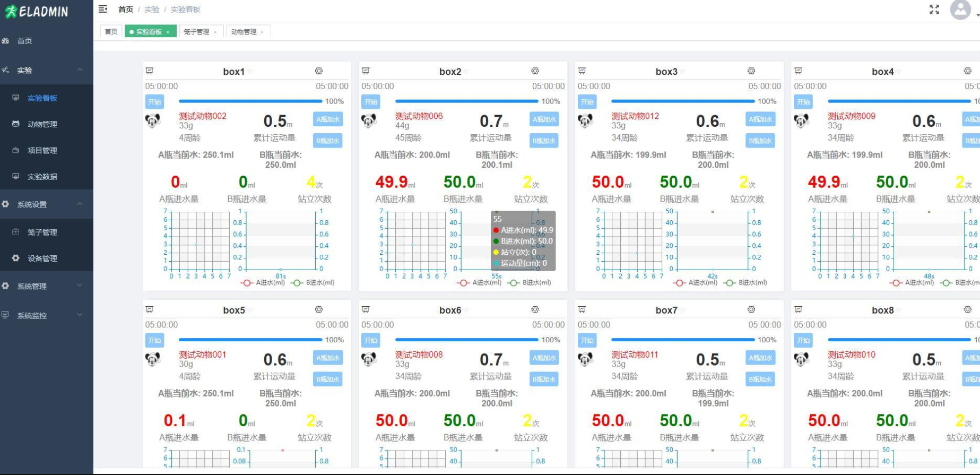Click 首页 in the breadcrumb
980x475 pixels.
click(126, 10)
